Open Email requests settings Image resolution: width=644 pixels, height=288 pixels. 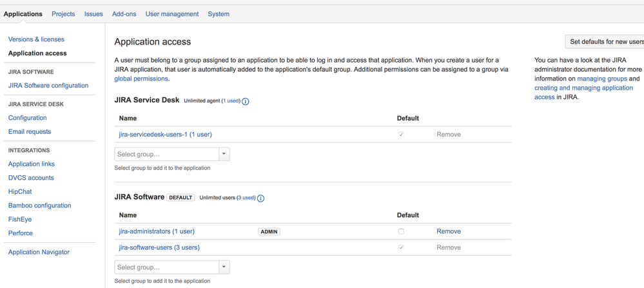click(x=30, y=131)
